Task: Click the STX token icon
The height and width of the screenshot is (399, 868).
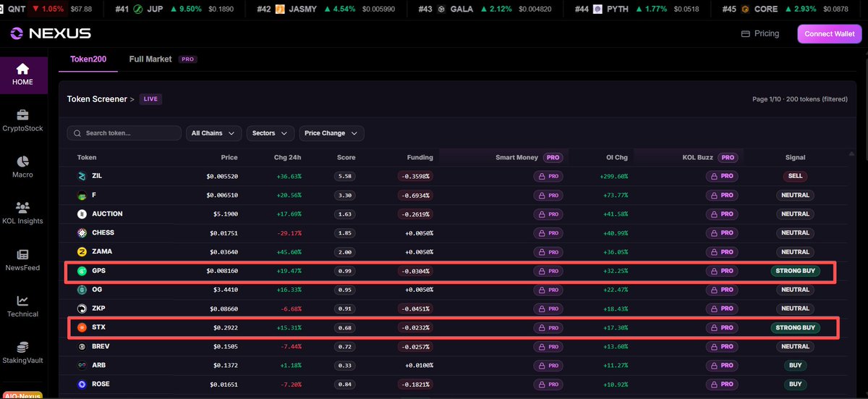Action: [x=82, y=327]
